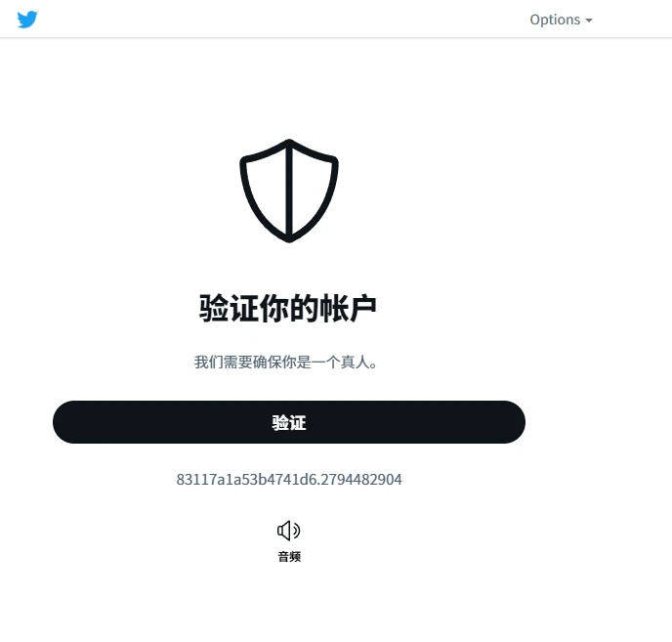Image resolution: width=672 pixels, height=642 pixels.
Task: Select the 音频 audio label
Action: pos(289,557)
